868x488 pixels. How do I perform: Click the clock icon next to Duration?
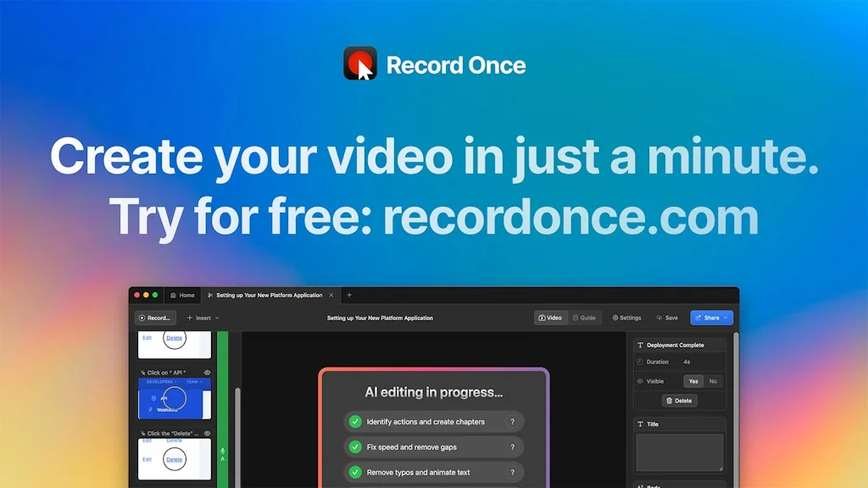coord(640,362)
